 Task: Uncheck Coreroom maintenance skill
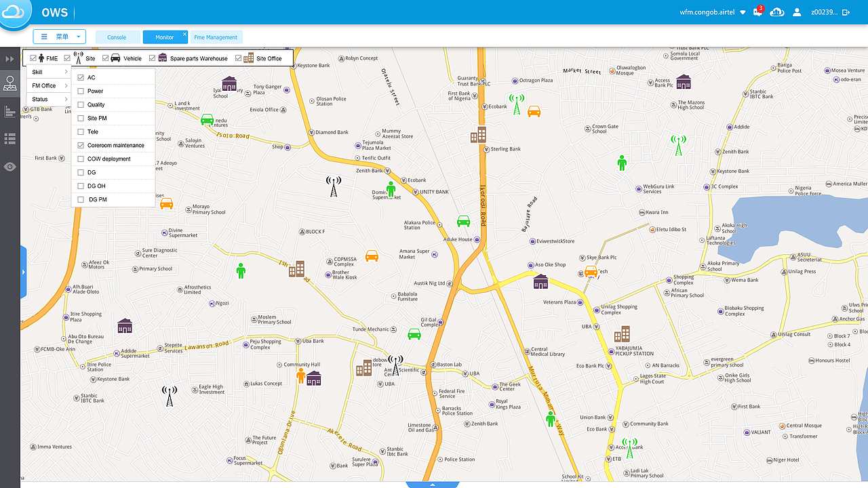coord(81,145)
